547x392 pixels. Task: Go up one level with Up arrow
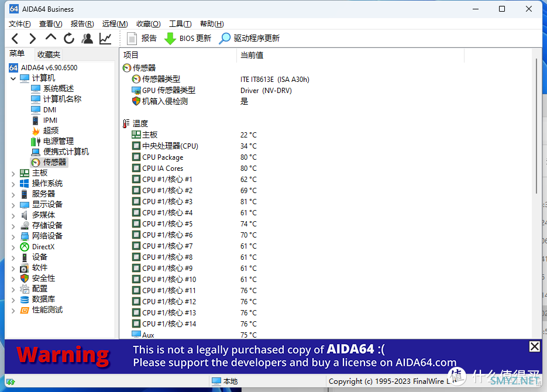coord(51,38)
